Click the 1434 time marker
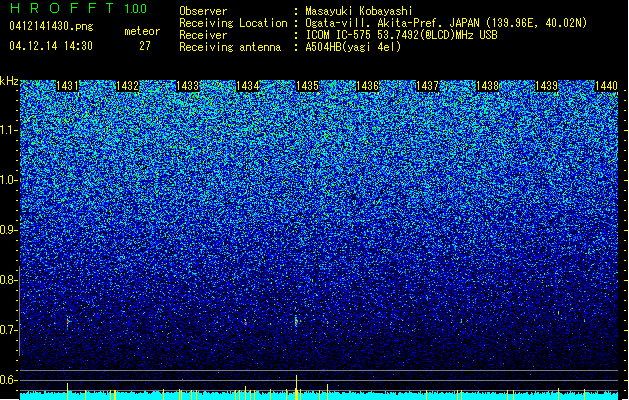Image resolution: width=629 pixels, height=400 pixels. click(x=248, y=86)
